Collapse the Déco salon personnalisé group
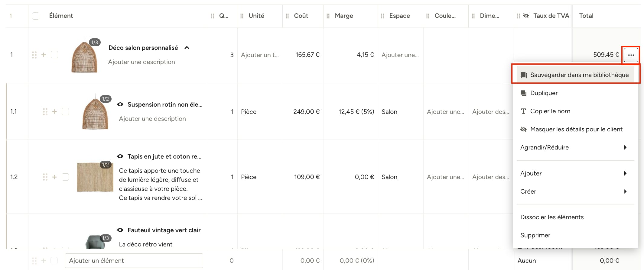Screen dimensions: 644x270 (x=187, y=48)
